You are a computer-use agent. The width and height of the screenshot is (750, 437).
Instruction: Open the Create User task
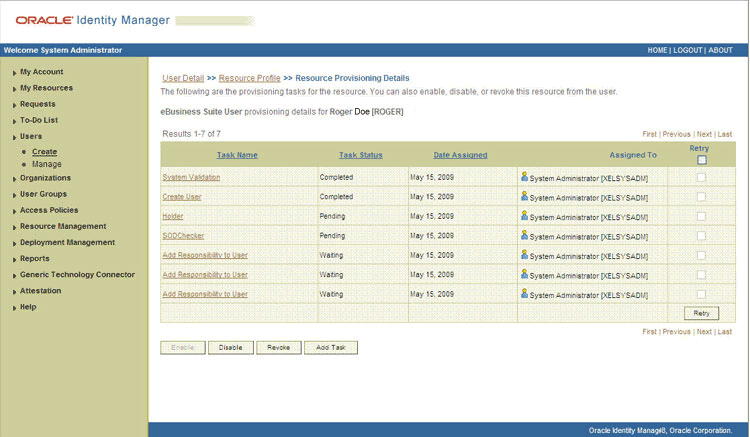pos(182,197)
